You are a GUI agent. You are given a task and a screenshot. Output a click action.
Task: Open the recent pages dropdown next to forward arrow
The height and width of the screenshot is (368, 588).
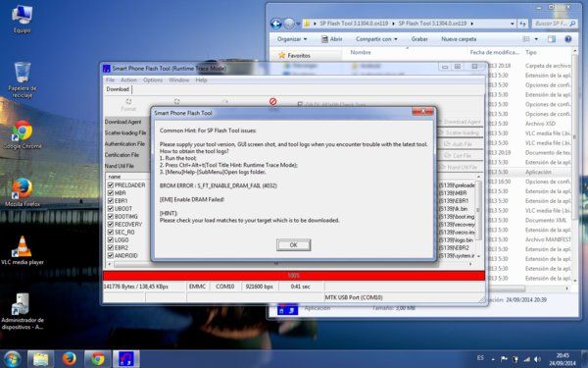click(x=299, y=24)
